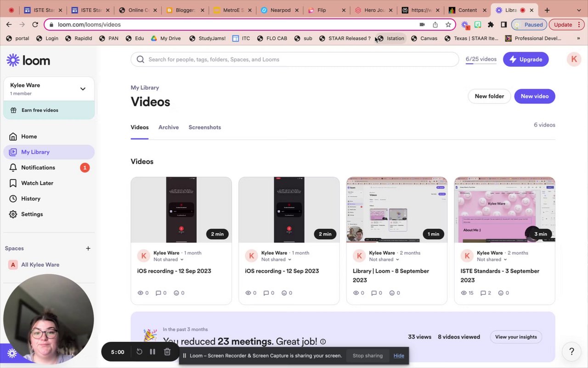Click the New folder button
The height and width of the screenshot is (368, 588).
click(x=489, y=96)
